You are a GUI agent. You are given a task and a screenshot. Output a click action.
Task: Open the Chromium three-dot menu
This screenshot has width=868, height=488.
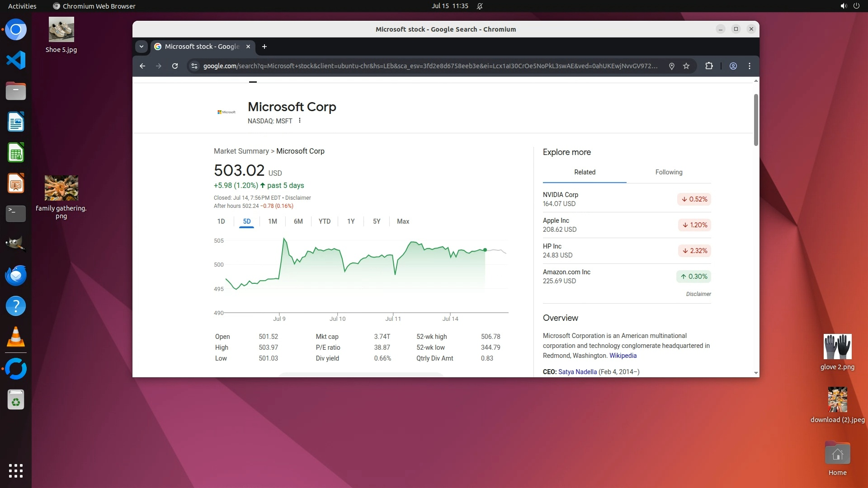[750, 66]
